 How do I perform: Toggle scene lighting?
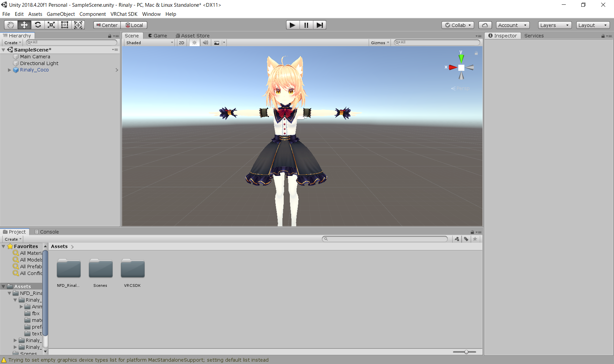194,42
